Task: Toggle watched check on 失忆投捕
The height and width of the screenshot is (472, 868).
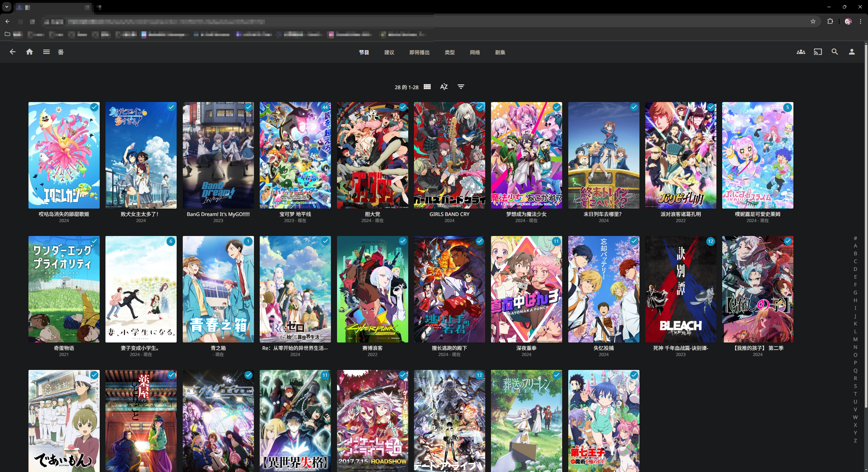Action: point(634,241)
